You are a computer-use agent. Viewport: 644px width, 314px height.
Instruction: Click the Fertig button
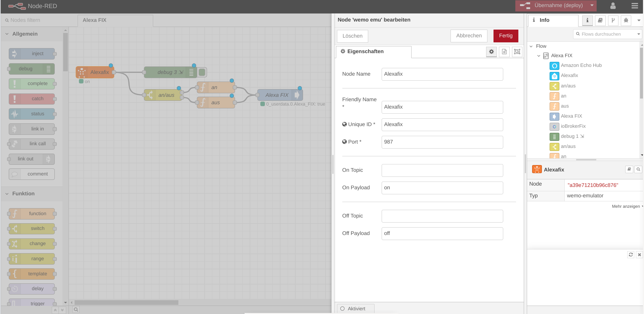click(506, 36)
